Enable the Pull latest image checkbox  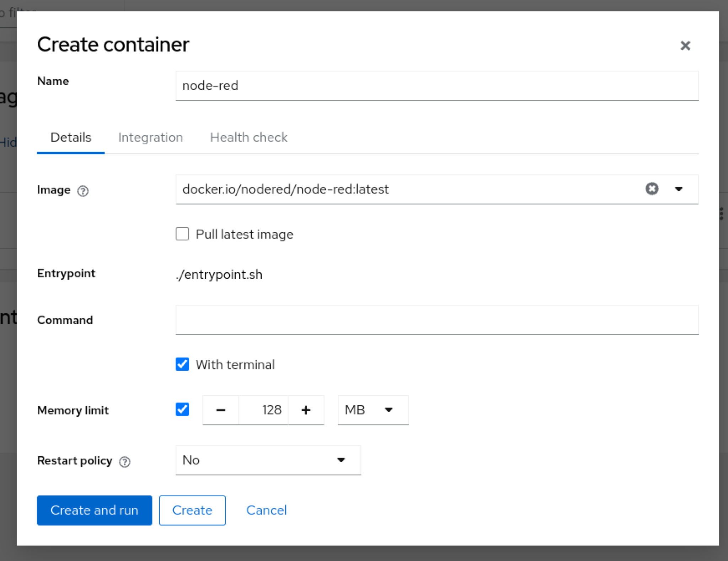[x=182, y=234]
